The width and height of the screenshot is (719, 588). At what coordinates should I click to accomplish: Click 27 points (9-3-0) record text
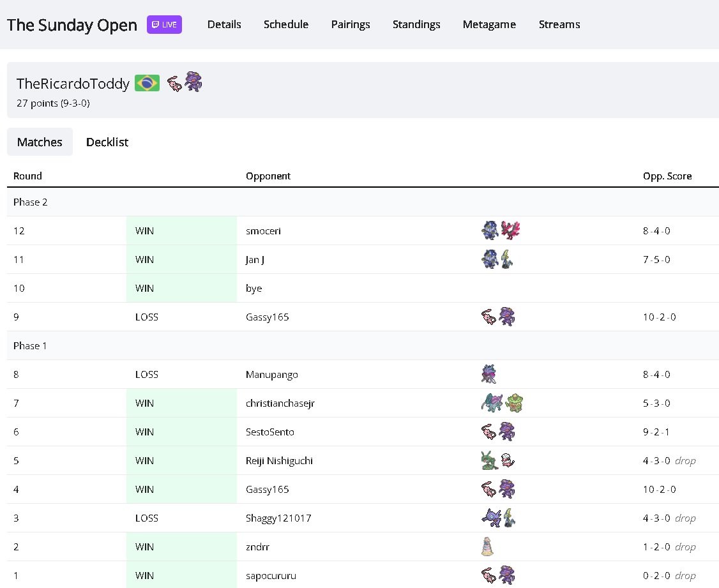pyautogui.click(x=53, y=103)
